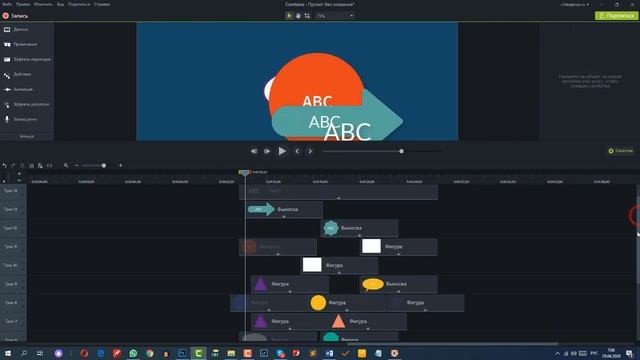Screen dimensions: 640x360
Task: Open the Windows Start menu
Action: 7,353
